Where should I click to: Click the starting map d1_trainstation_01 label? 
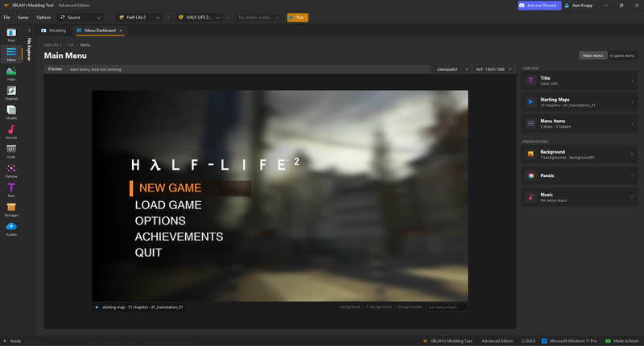[x=142, y=307]
